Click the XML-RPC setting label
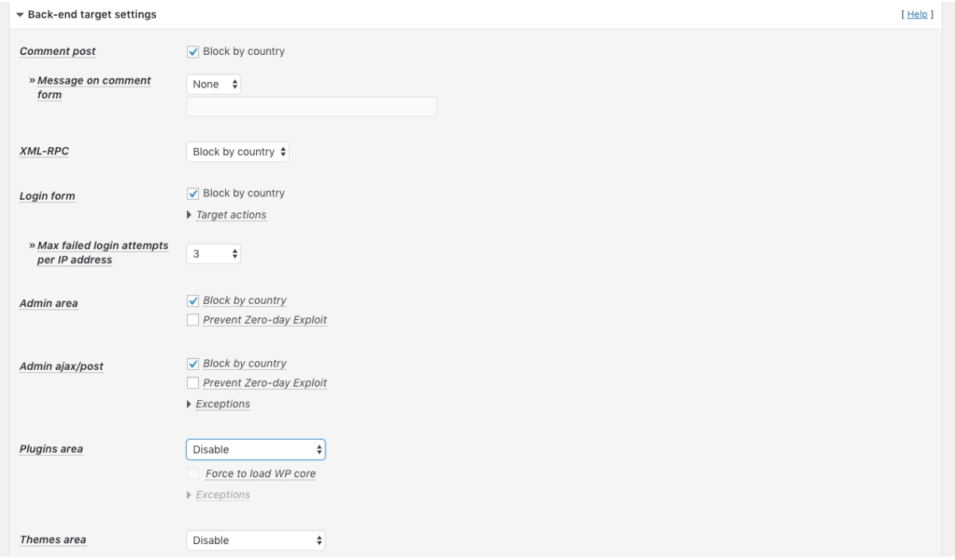 point(44,152)
